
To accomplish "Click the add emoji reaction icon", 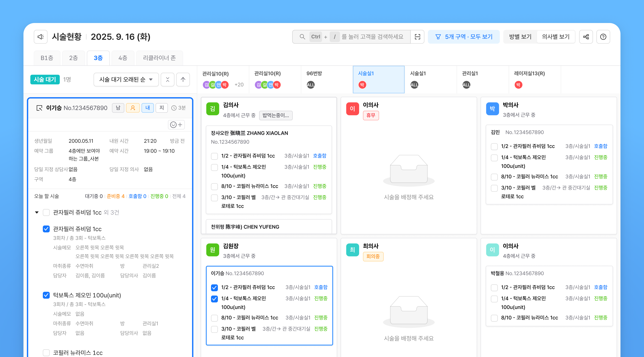I will [176, 125].
